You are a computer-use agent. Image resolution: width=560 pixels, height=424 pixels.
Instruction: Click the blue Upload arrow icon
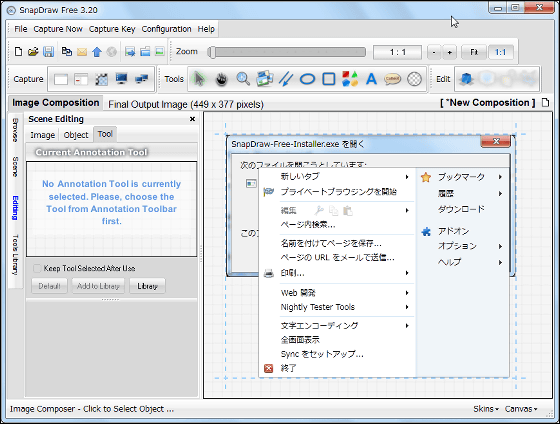pos(97,52)
